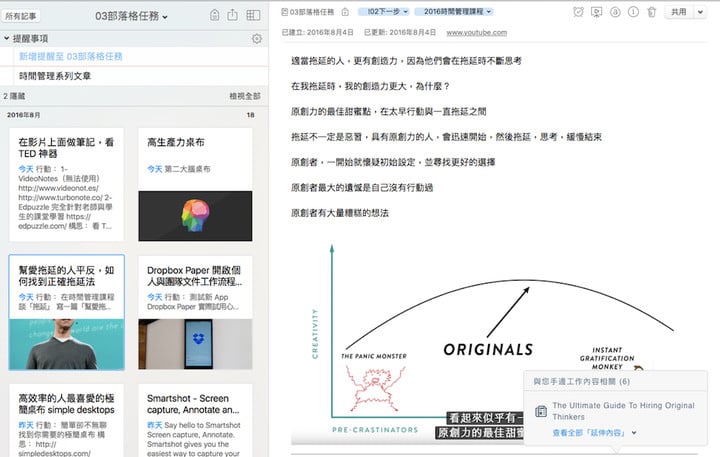Image resolution: width=720 pixels, height=457 pixels.
Task: Select the 幫愛拖延的人平反 note card
Action: [67, 312]
